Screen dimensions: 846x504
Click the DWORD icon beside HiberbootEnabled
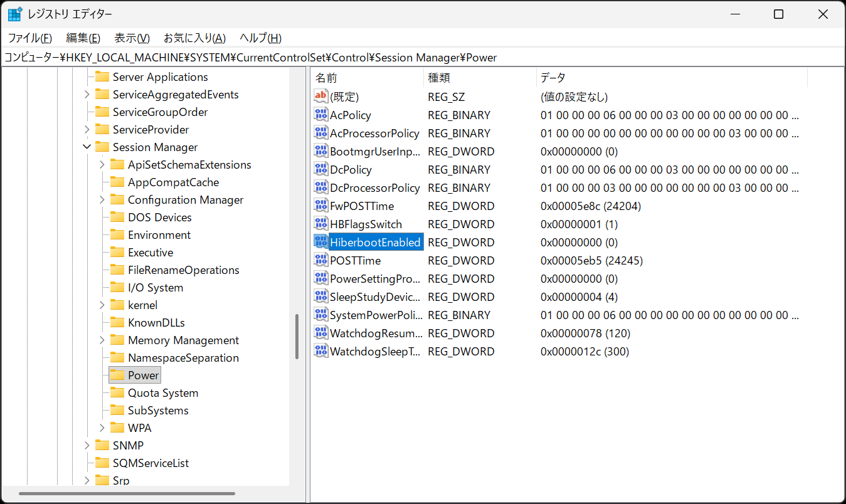point(320,242)
